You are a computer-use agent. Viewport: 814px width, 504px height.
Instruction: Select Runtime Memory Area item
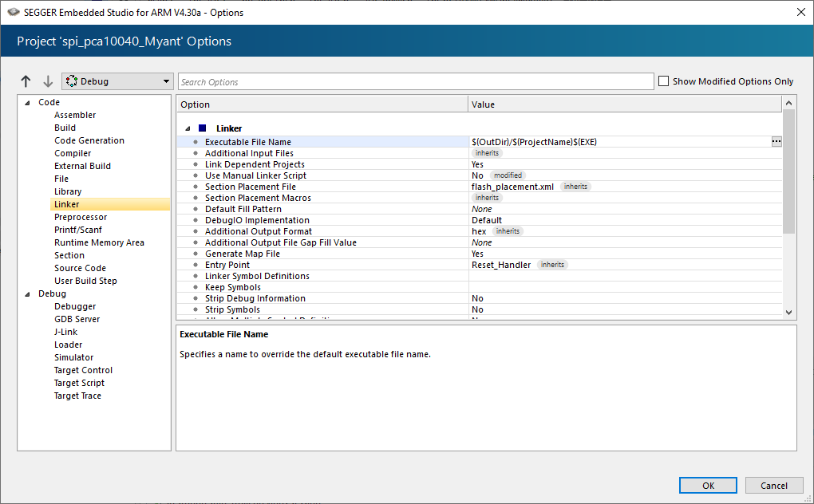(99, 242)
